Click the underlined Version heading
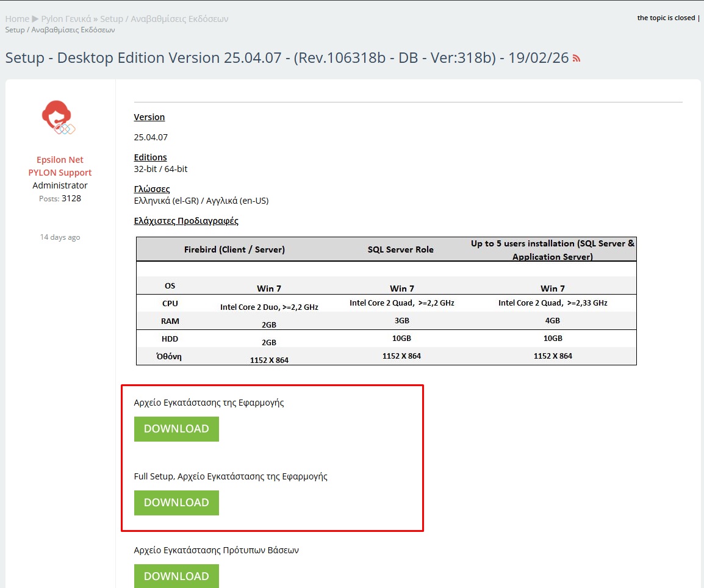Screen dimensions: 704x588 pyautogui.click(x=149, y=117)
